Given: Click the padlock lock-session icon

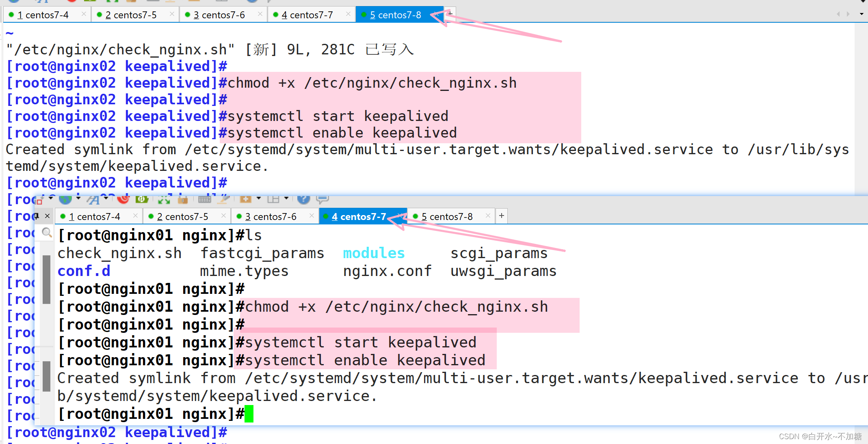Looking at the screenshot, I should [183, 199].
